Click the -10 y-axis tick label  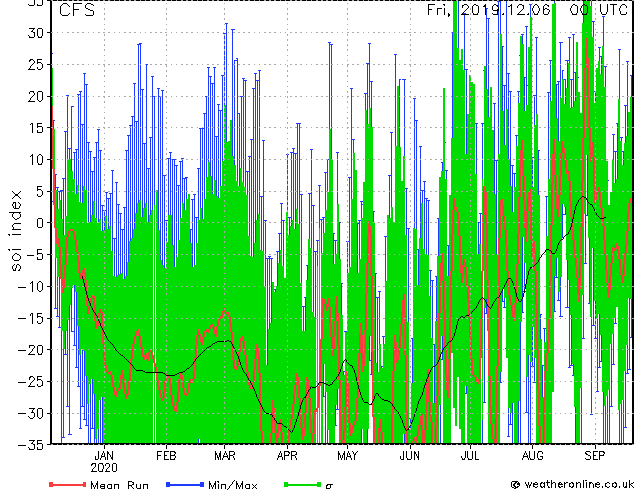31,286
